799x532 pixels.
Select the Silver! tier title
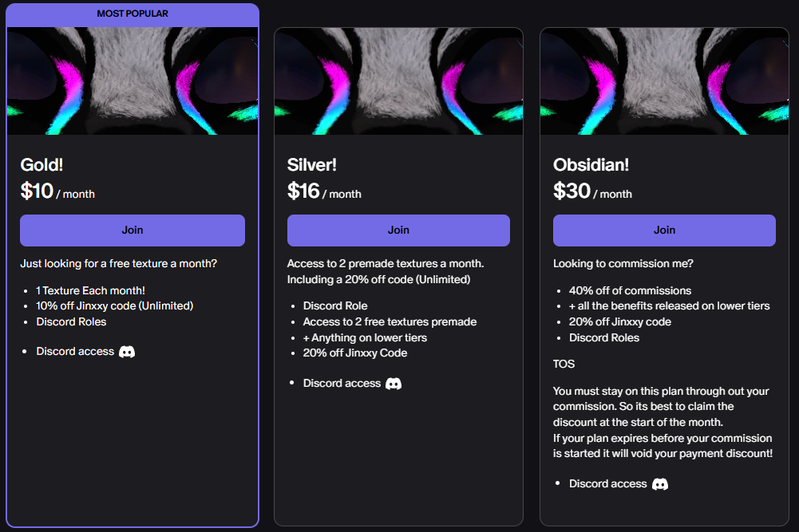312,165
